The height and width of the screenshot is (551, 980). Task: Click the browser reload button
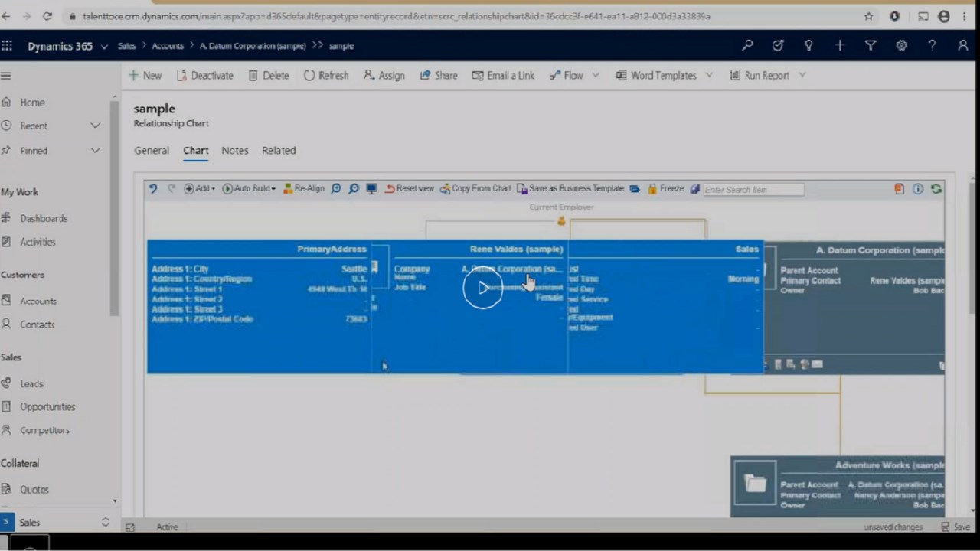pyautogui.click(x=47, y=16)
